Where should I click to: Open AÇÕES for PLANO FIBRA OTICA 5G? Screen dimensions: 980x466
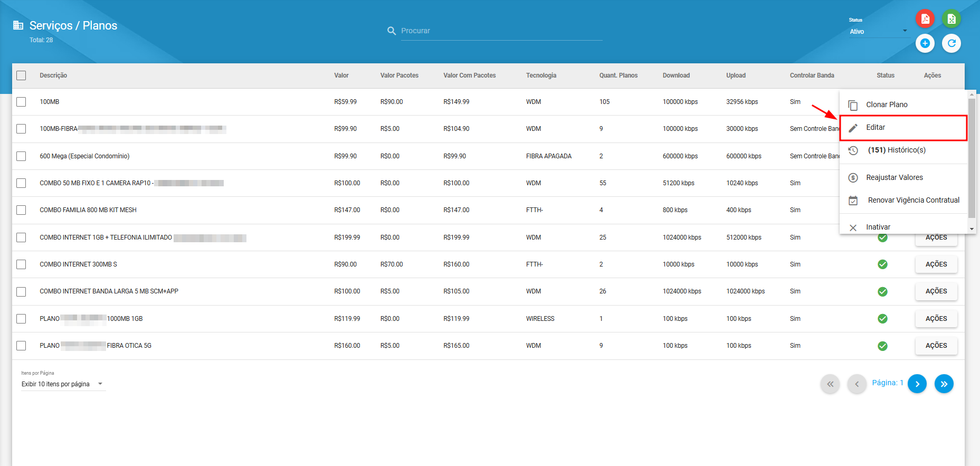tap(936, 346)
